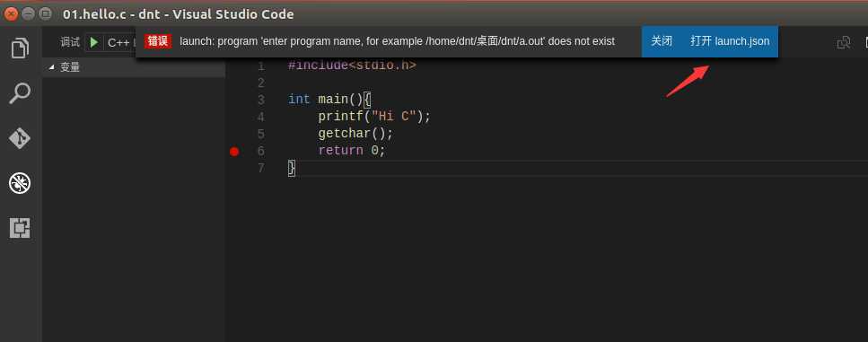Toggle the breakpoint on line 6
The width and height of the screenshot is (868, 342).
click(x=234, y=151)
